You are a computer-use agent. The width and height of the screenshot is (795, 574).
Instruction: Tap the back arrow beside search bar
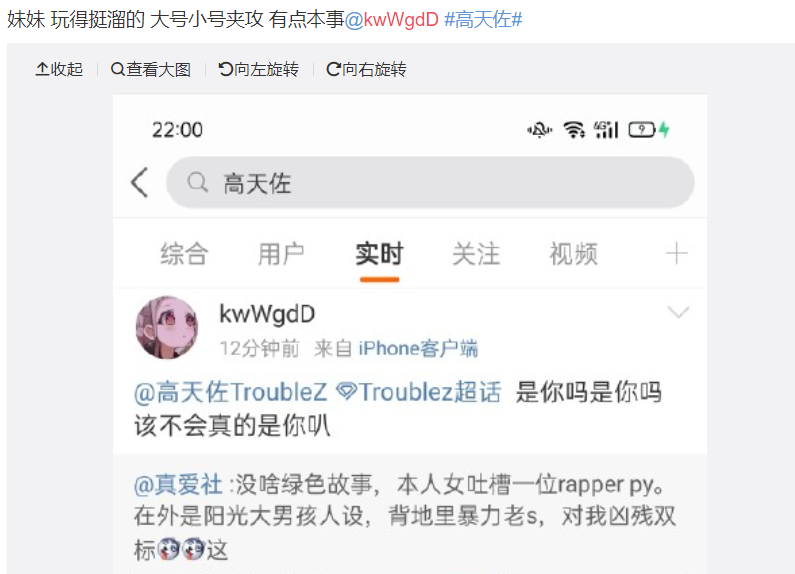pyautogui.click(x=139, y=182)
